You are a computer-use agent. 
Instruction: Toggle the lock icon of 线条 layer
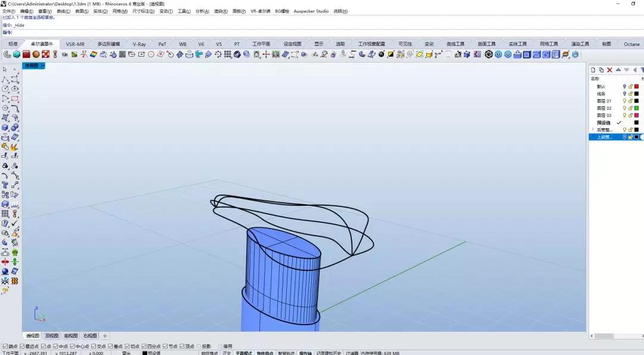tap(630, 94)
